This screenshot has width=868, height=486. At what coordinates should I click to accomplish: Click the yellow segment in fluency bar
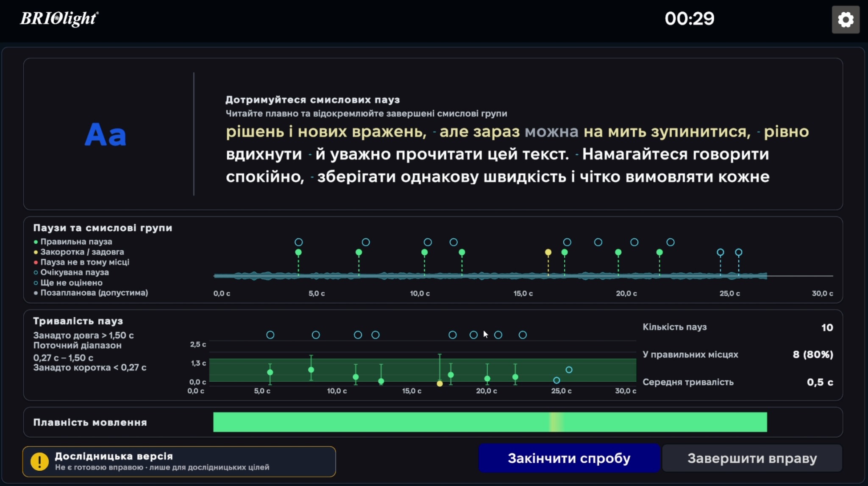556,422
